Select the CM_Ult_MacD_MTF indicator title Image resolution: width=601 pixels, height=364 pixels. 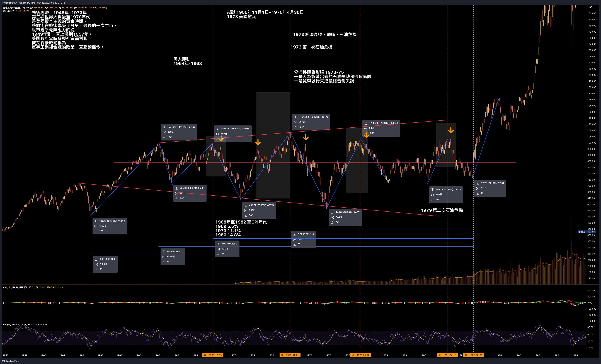[20, 287]
